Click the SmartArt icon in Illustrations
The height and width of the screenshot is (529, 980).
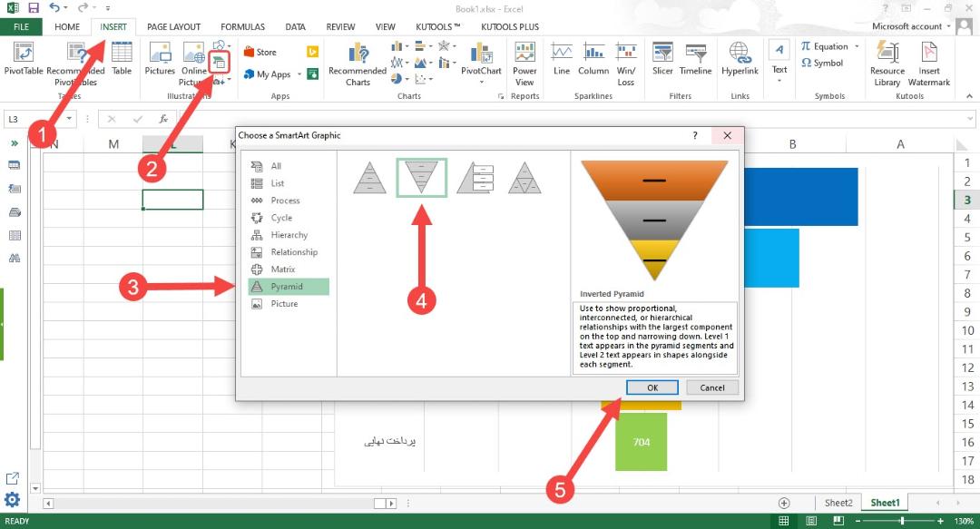pyautogui.click(x=220, y=62)
